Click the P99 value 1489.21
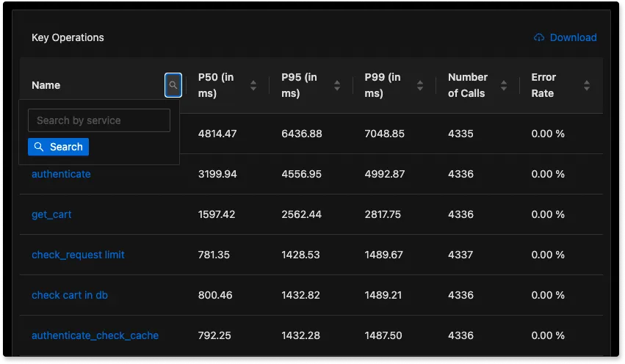This screenshot has height=364, width=625. (x=383, y=295)
